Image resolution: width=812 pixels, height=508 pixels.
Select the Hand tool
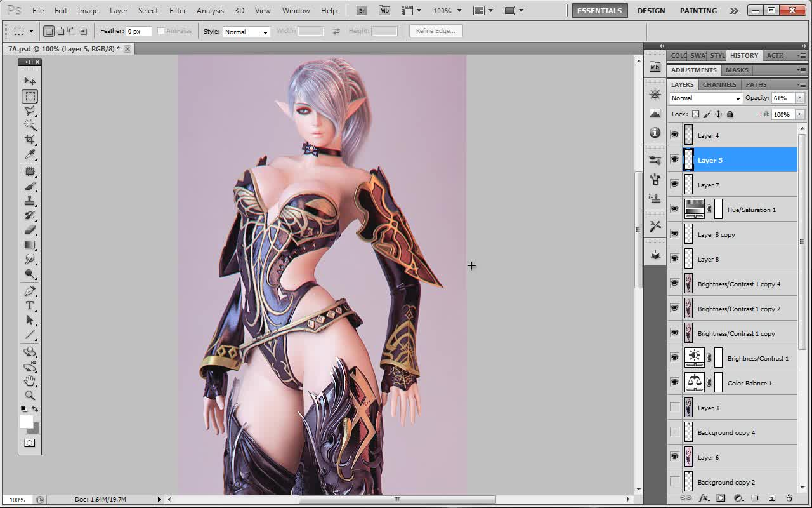tap(30, 380)
